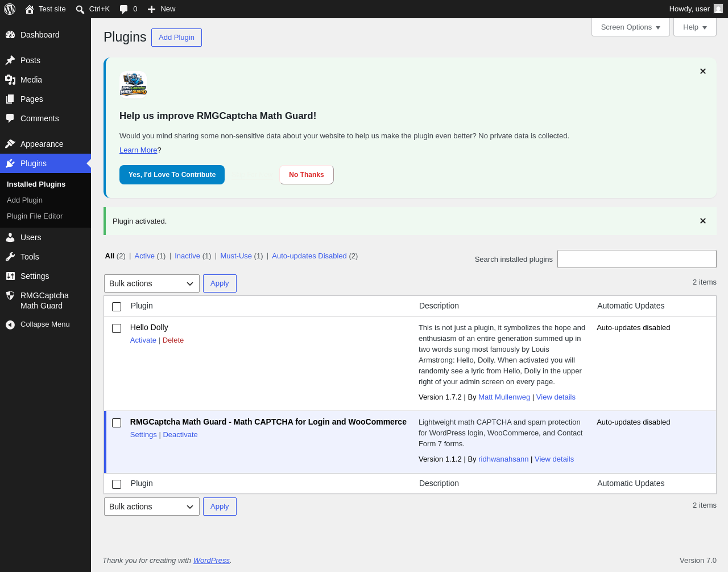
Task: Deactivate the RMGCaptcha Math Guard plugin
Action: pos(180,435)
